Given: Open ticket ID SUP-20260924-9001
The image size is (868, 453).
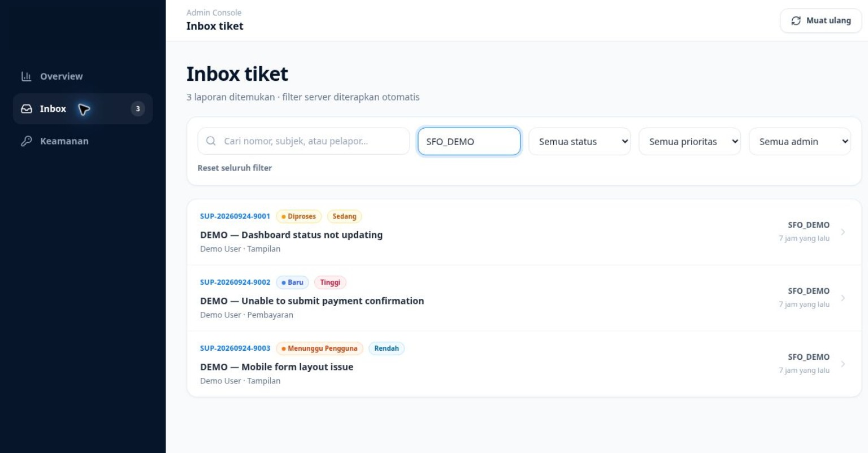Looking at the screenshot, I should (x=235, y=216).
